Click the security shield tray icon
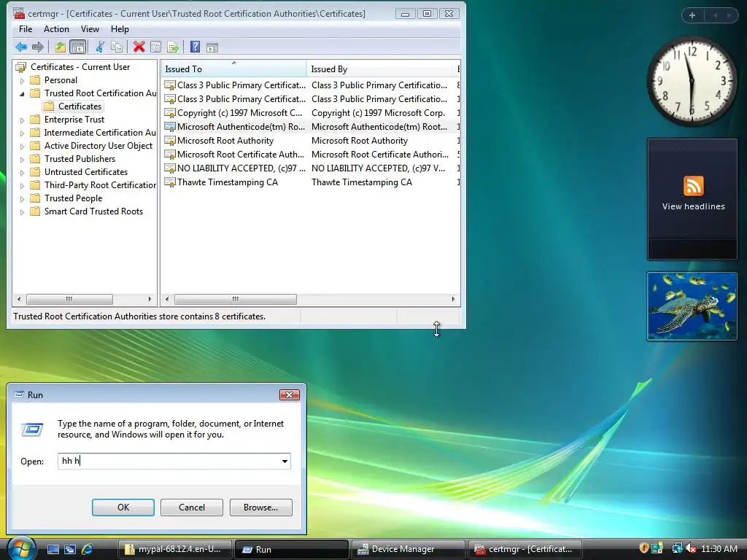 pos(643,548)
